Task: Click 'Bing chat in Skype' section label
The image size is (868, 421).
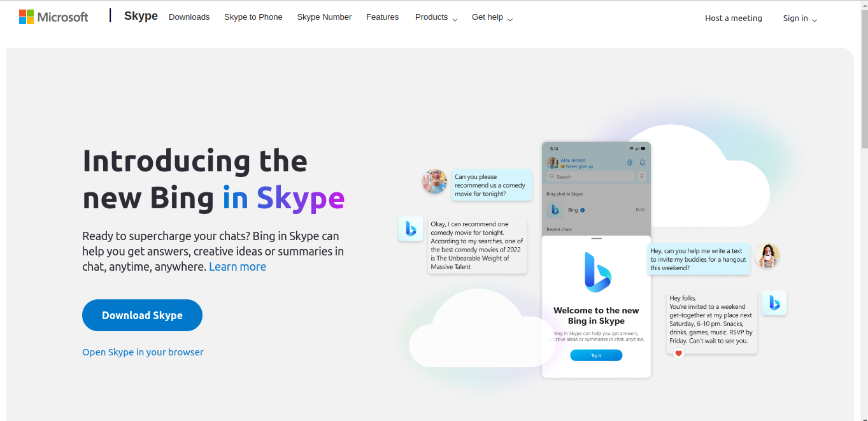Action: coord(565,194)
